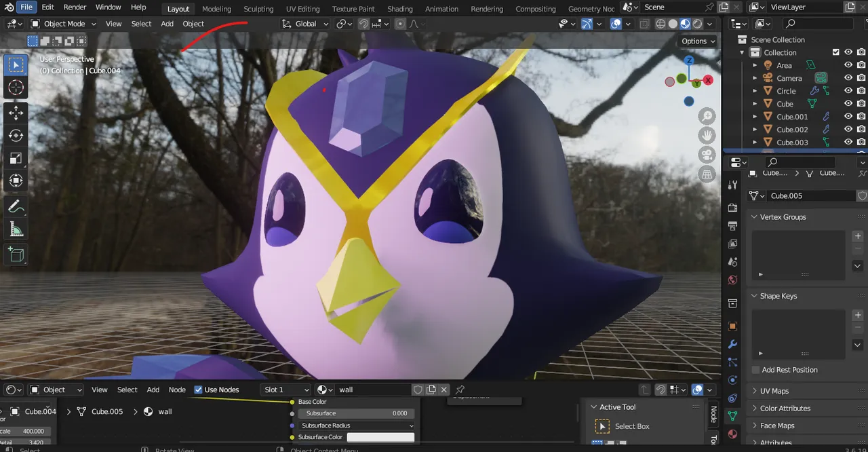868x452 pixels.
Task: Open the Slot 1 material slot dropdown
Action: [x=285, y=390]
